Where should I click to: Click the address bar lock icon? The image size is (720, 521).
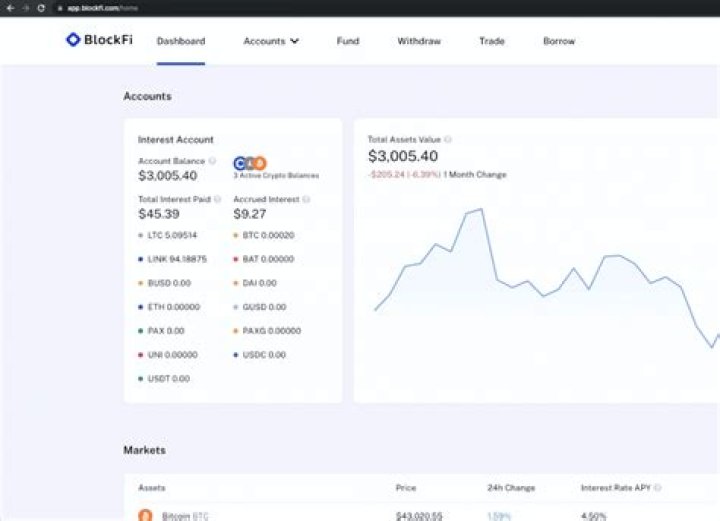(x=60, y=8)
